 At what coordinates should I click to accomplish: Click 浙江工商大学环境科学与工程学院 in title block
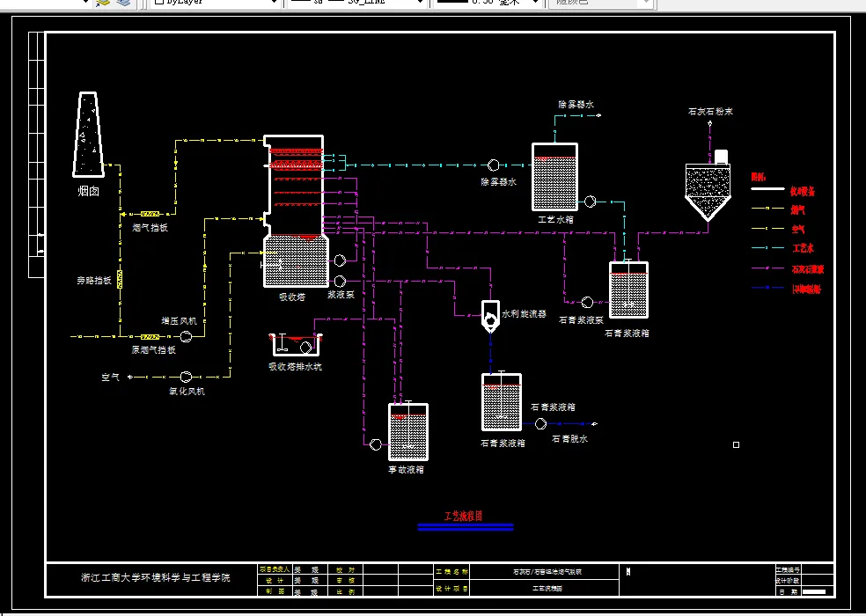pos(156,578)
